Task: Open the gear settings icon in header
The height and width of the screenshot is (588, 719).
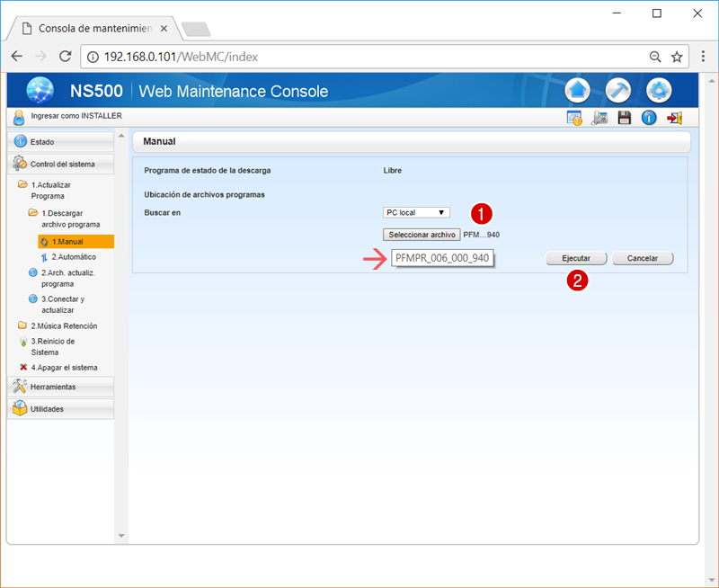Action: [660, 91]
